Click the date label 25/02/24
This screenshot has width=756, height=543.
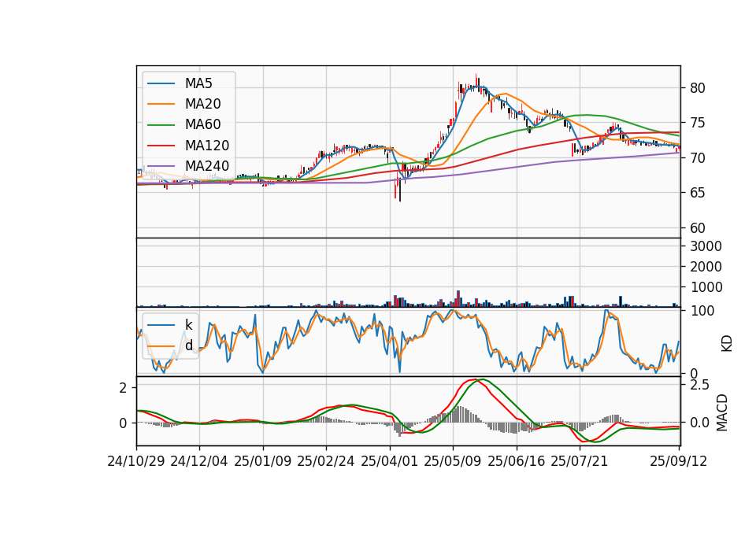click(x=326, y=461)
